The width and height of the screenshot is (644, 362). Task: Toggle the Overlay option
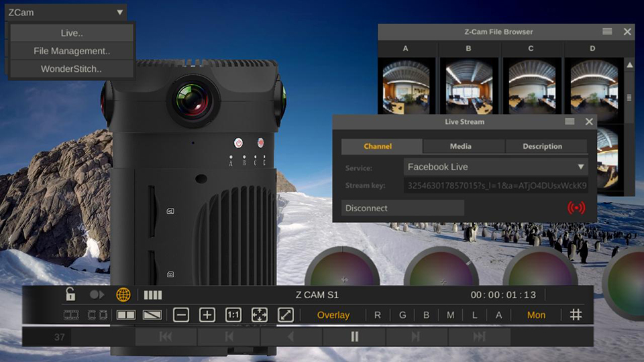[333, 315]
